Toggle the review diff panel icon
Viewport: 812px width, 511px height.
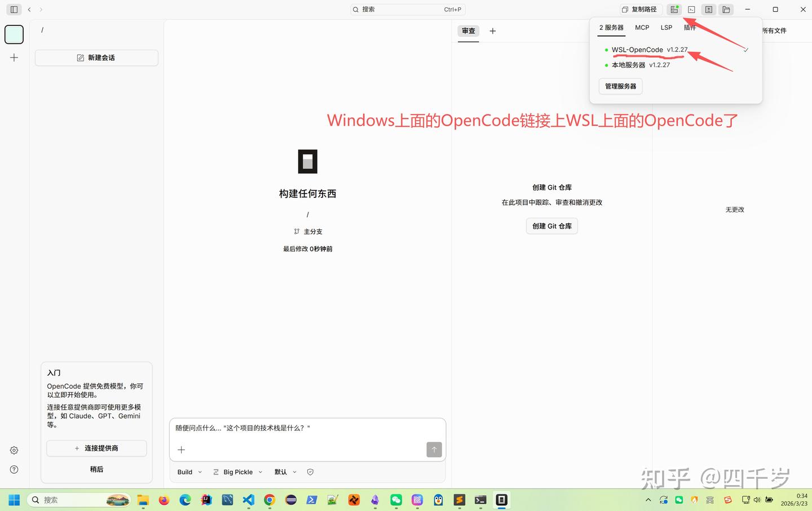pos(709,10)
